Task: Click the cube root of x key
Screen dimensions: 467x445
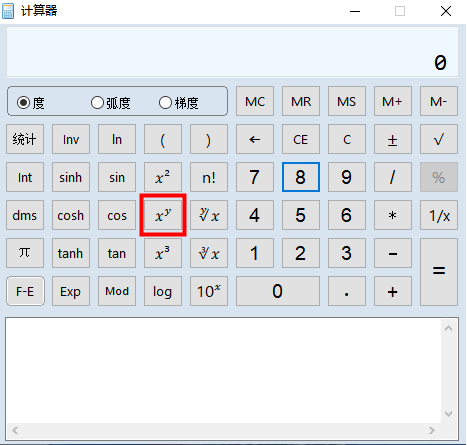Action: tap(209, 253)
